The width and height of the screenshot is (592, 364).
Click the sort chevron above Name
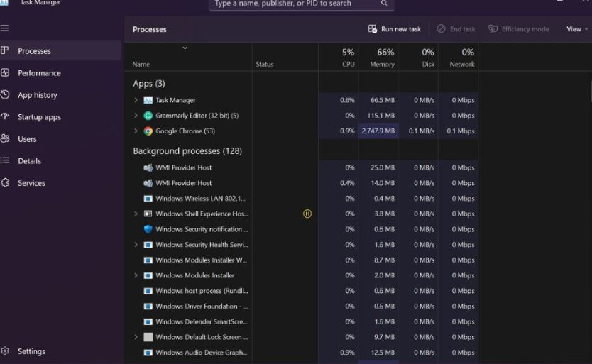tap(185, 48)
